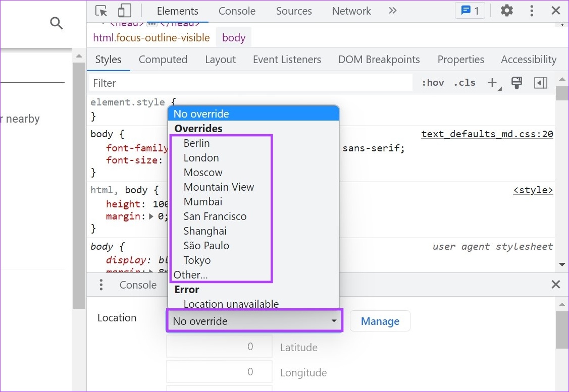Click the rendering emulations icon next to plus
Screen dimensions: 569x392
click(516, 82)
